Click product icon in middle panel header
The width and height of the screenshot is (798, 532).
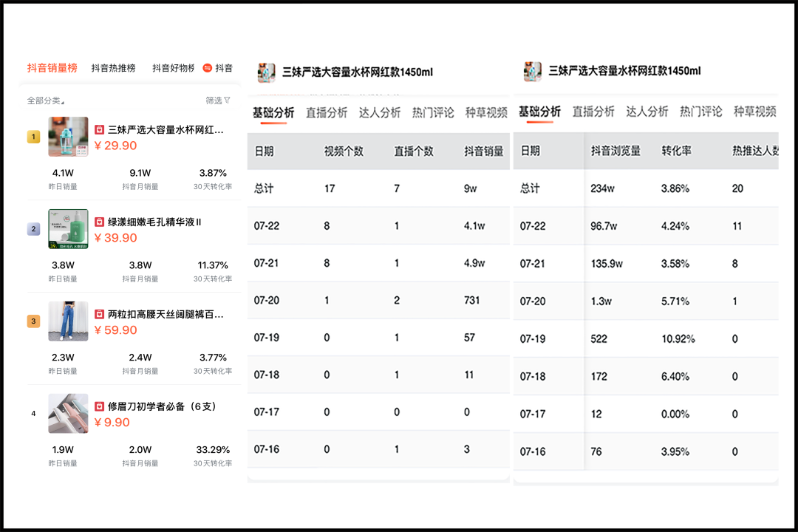[x=266, y=72]
